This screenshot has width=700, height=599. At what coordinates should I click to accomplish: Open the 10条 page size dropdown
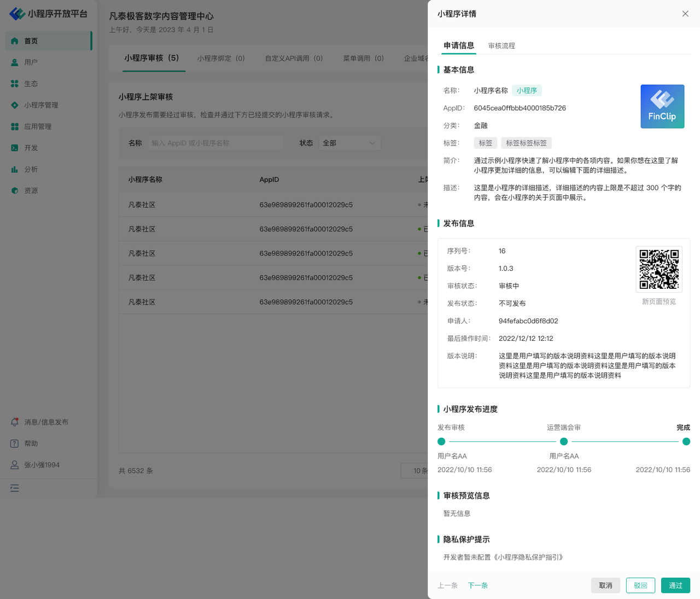pyautogui.click(x=416, y=471)
